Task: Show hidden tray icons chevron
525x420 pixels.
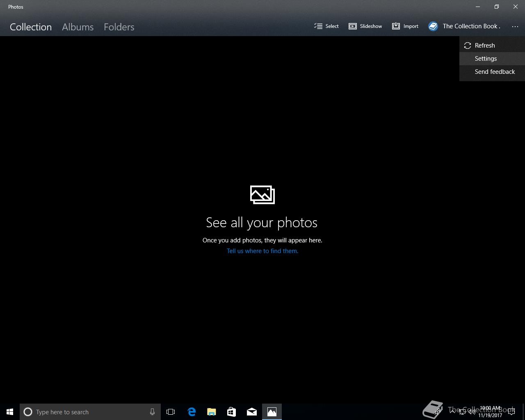Action: pyautogui.click(x=452, y=412)
